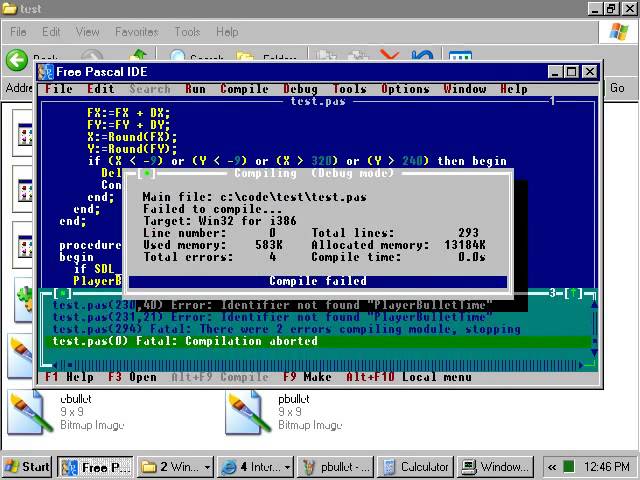Click the code line 'FX:=FX + DX;'

[x=129, y=113]
